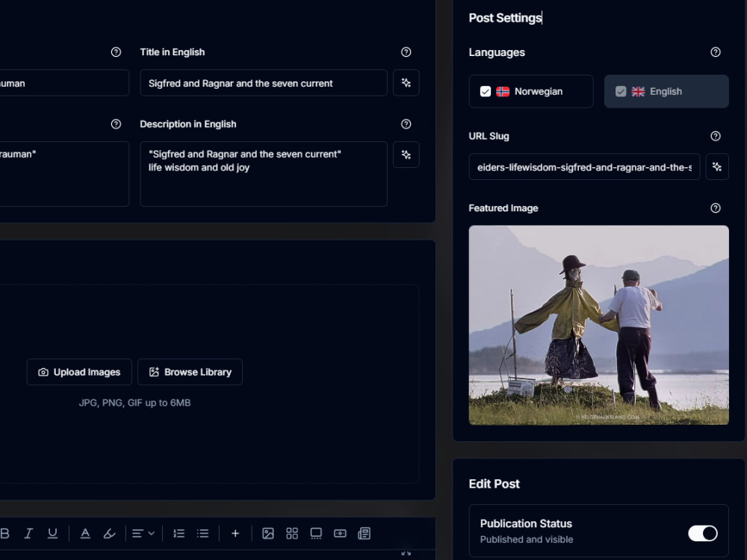Click the Title in English input field
The image size is (747, 560).
click(x=264, y=83)
